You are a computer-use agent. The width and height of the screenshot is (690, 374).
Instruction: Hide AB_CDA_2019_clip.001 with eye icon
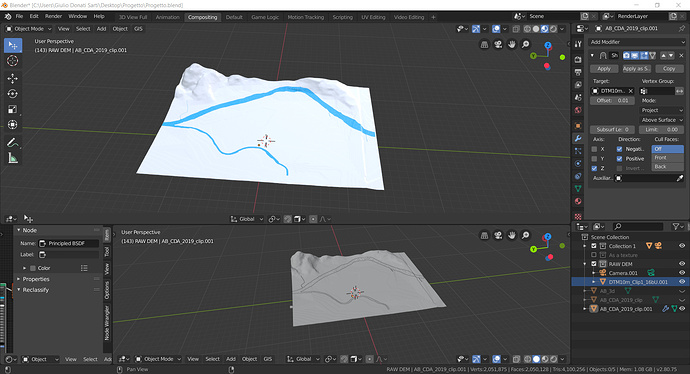(x=682, y=309)
